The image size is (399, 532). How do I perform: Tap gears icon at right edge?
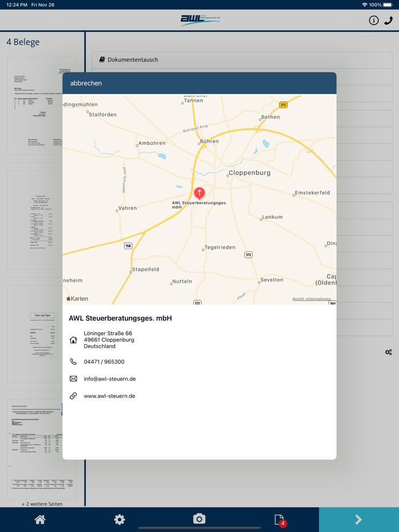tap(389, 352)
